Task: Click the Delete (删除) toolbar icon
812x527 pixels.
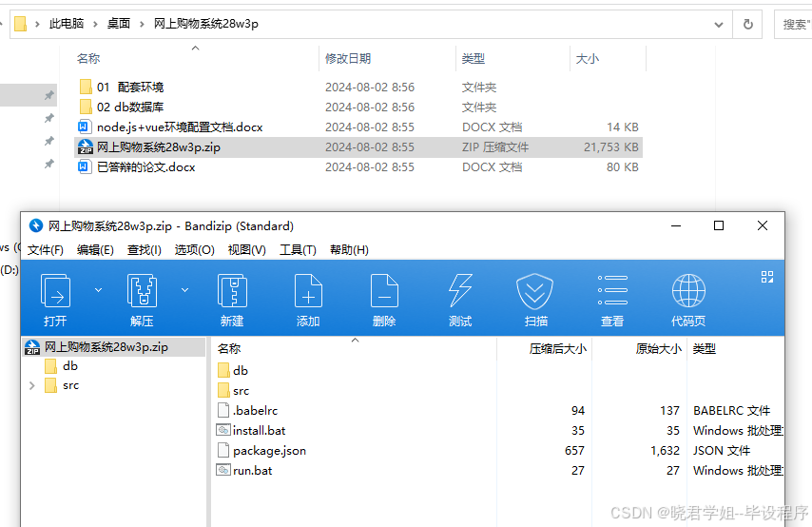Action: click(x=384, y=291)
